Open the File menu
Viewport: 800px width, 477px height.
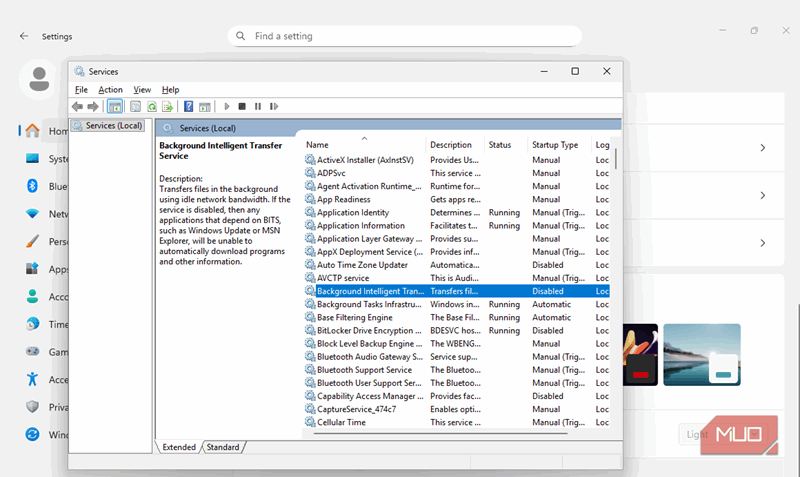pos(81,90)
